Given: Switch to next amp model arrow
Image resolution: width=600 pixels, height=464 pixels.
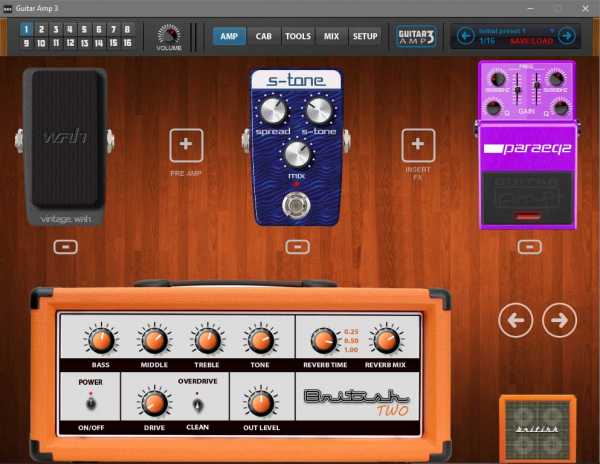Looking at the screenshot, I should [x=559, y=320].
